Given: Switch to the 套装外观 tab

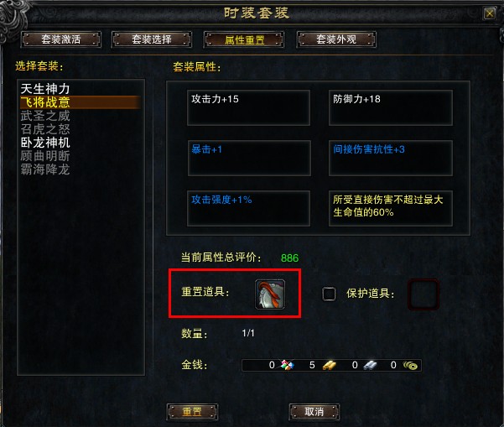Looking at the screenshot, I should tap(336, 39).
